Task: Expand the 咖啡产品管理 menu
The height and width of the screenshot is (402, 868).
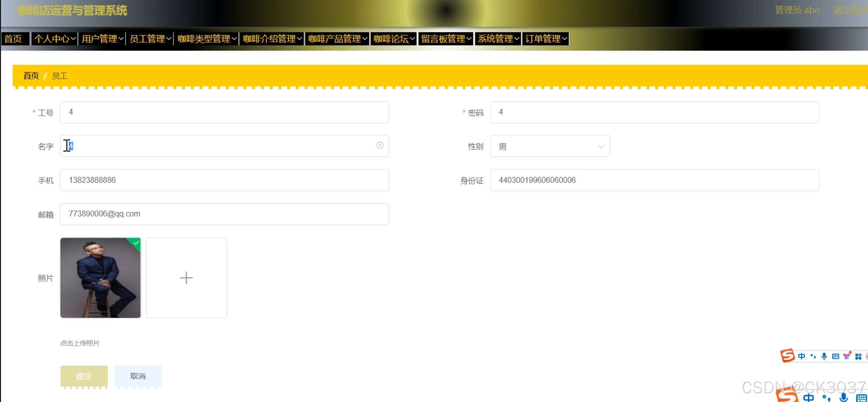Action: click(x=337, y=39)
